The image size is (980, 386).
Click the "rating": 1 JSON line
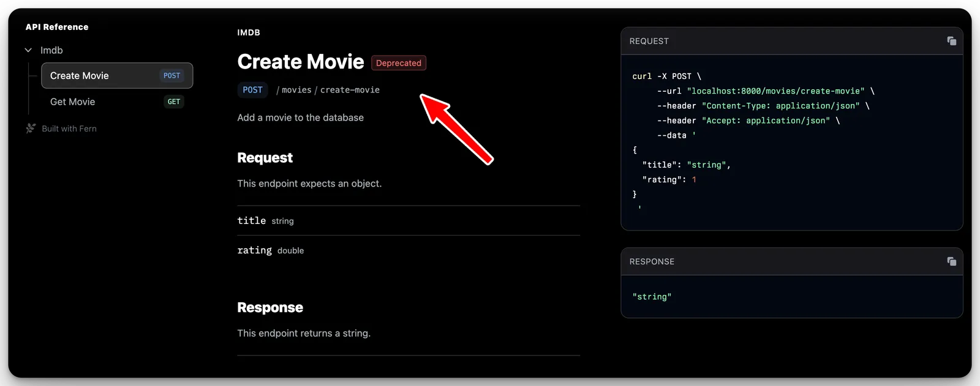(x=669, y=179)
